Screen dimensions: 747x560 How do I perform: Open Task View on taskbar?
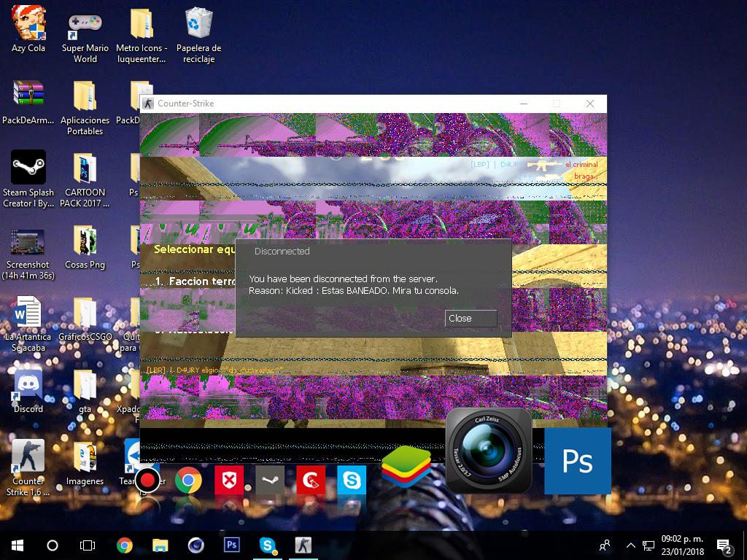pos(88,545)
